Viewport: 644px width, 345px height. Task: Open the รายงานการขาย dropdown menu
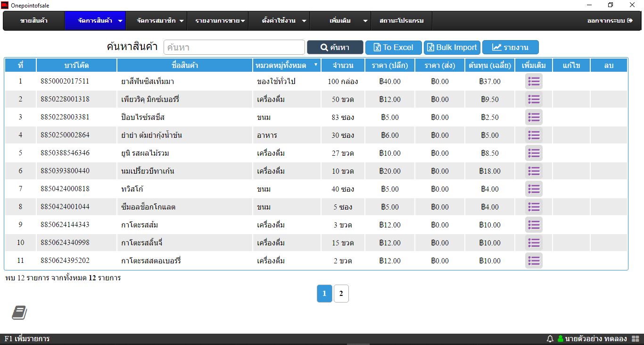[220, 21]
